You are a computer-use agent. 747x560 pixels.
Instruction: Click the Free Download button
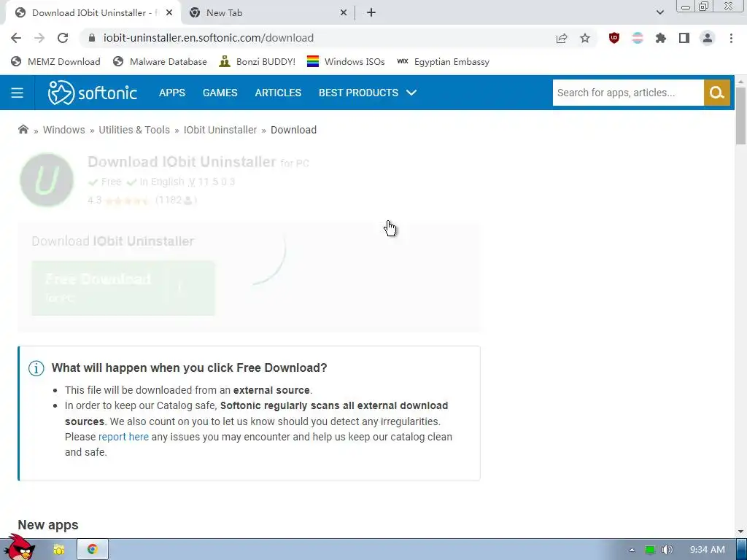click(x=123, y=288)
